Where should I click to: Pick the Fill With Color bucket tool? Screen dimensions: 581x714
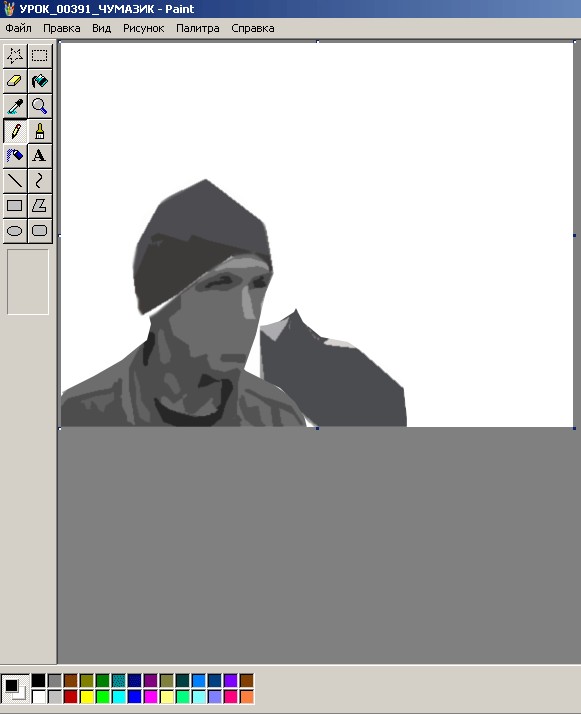(x=40, y=81)
